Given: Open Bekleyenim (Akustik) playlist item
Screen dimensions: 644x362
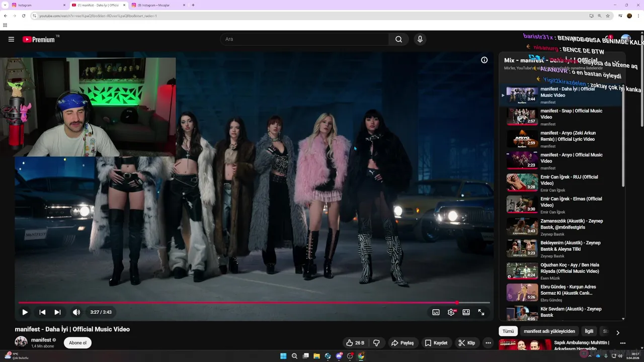Looking at the screenshot, I should click(561, 249).
